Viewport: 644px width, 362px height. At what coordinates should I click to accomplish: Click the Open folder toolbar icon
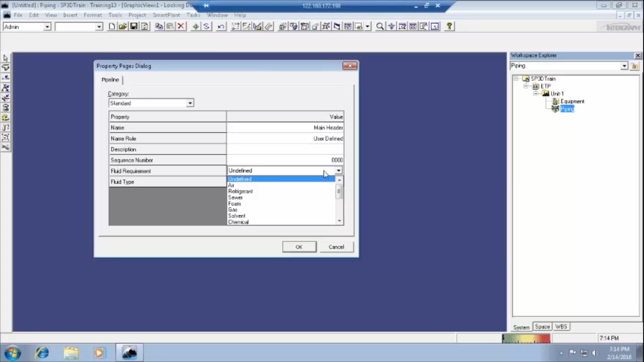(122, 27)
